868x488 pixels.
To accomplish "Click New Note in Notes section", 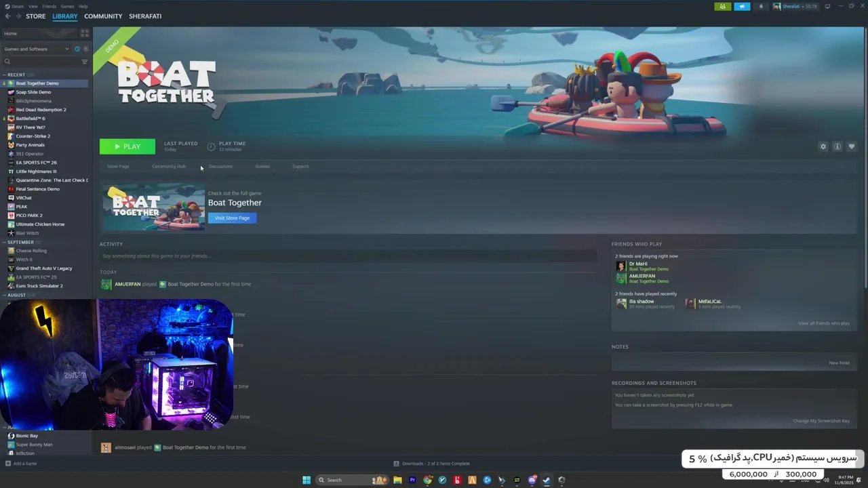I will pos(839,363).
